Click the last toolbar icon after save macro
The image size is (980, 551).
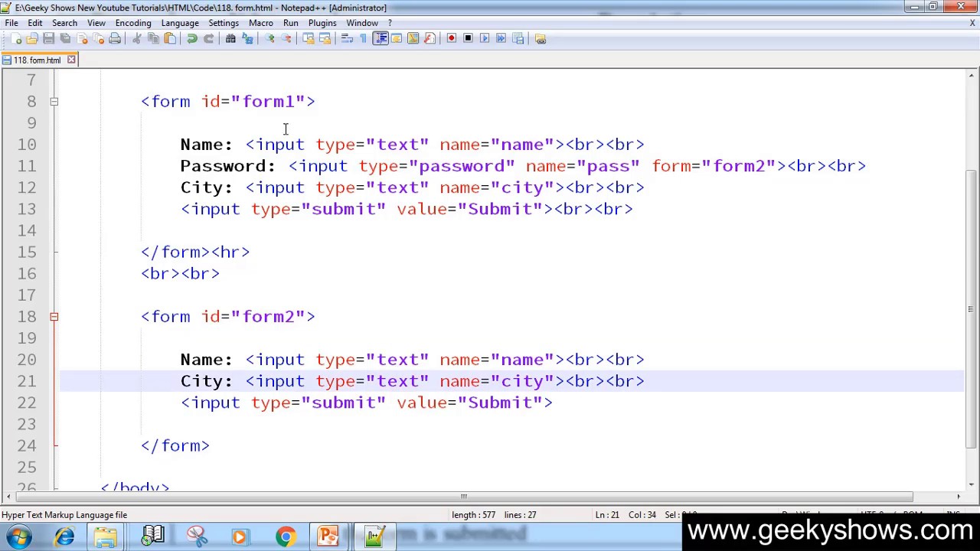541,38
